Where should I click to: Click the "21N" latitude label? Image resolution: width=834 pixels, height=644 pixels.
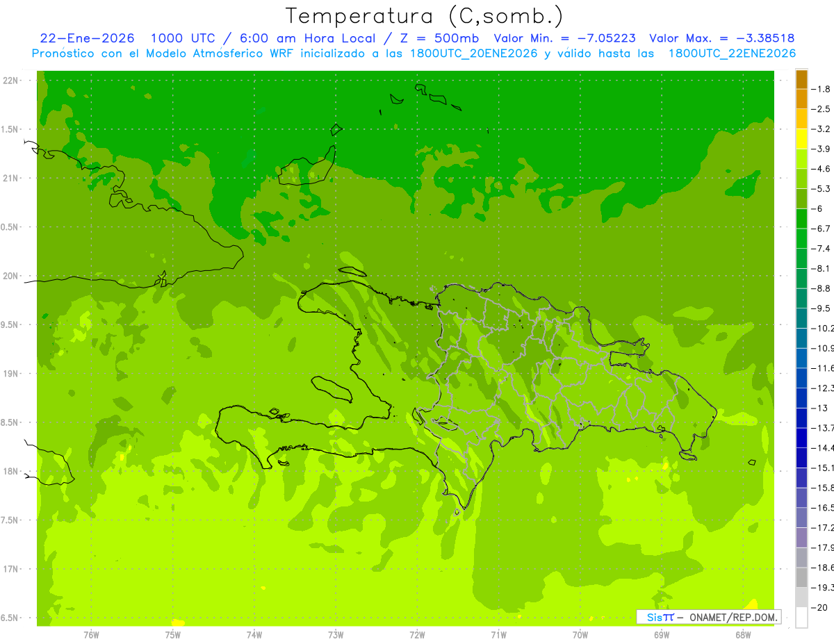click(x=10, y=179)
